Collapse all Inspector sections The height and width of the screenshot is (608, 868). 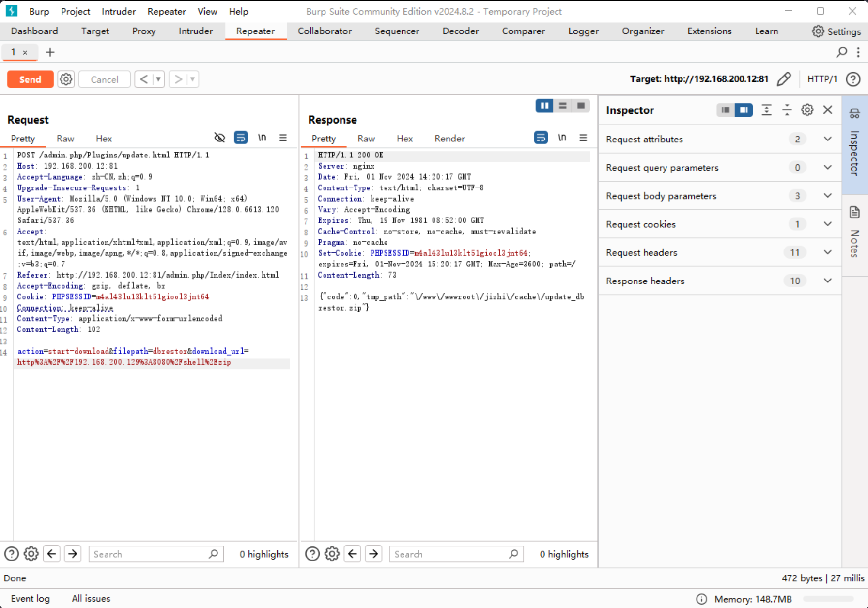pos(787,110)
